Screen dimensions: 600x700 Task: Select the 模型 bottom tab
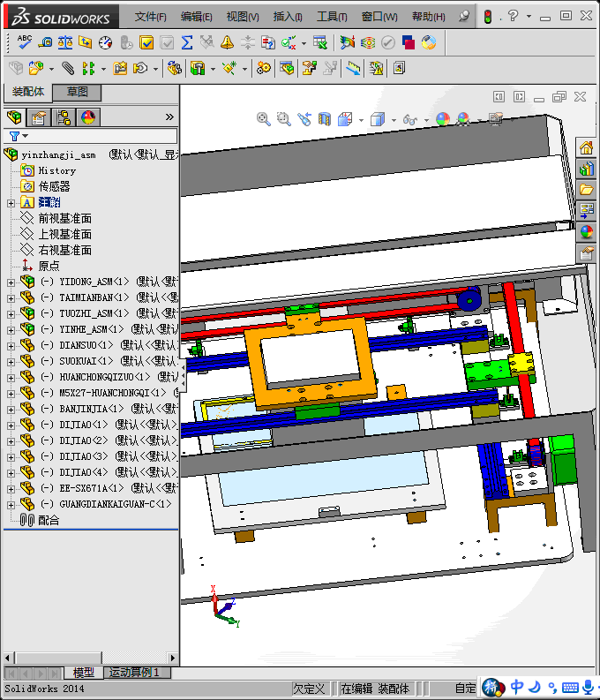pos(84,673)
